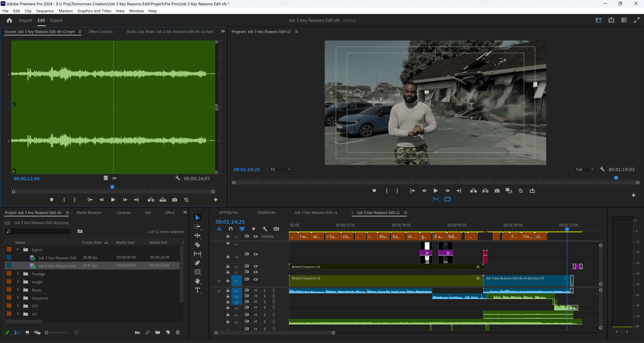Expand the Footage bin
This screenshot has height=343, width=644.
point(18,274)
